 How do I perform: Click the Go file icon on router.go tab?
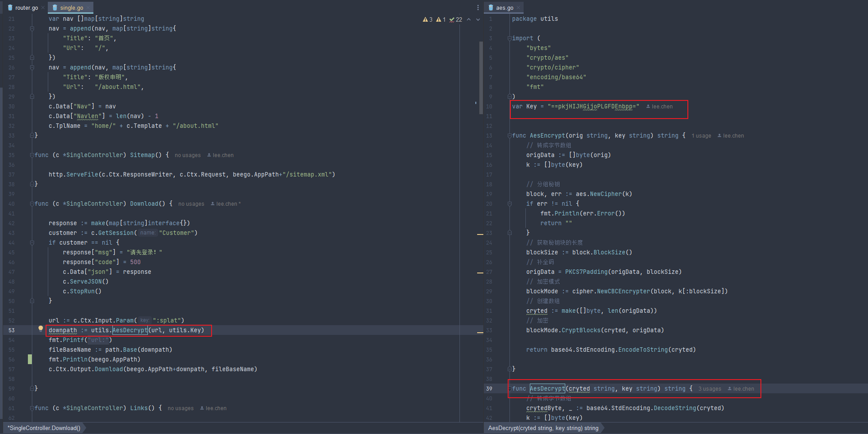click(10, 8)
